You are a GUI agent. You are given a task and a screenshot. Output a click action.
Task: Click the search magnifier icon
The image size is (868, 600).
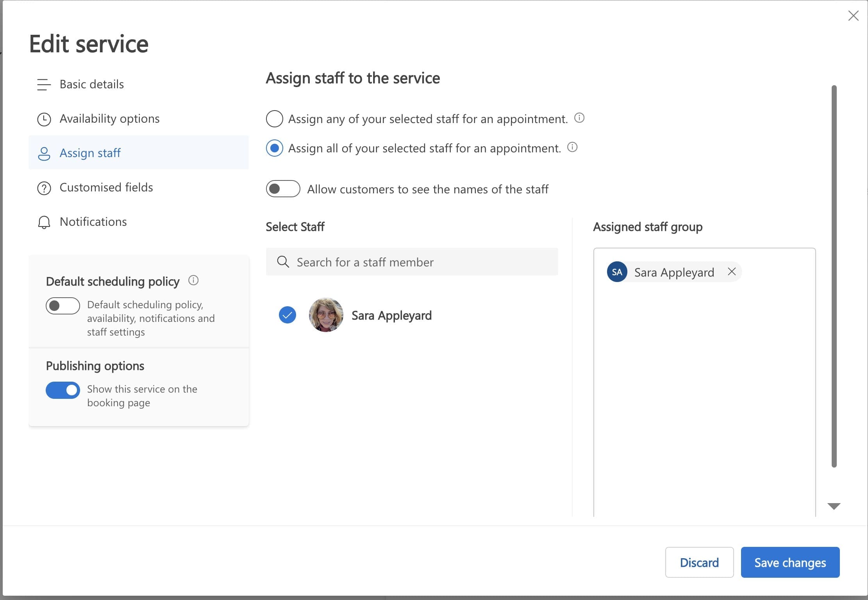[x=283, y=262]
